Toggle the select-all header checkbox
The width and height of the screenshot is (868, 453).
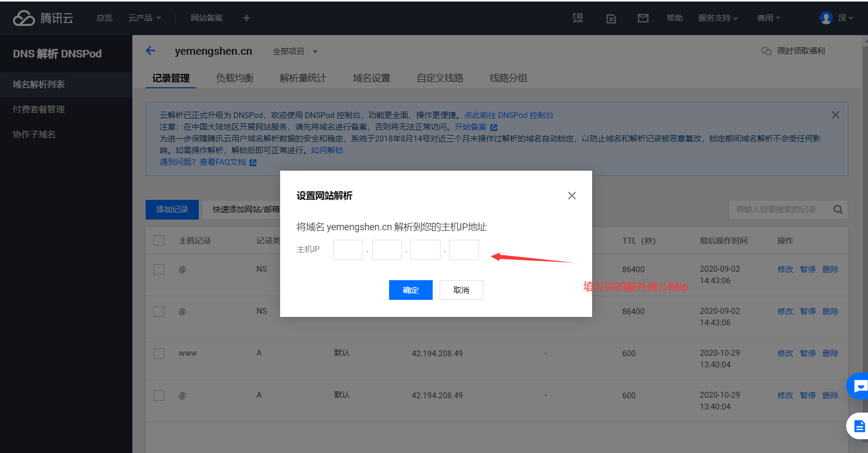(159, 240)
